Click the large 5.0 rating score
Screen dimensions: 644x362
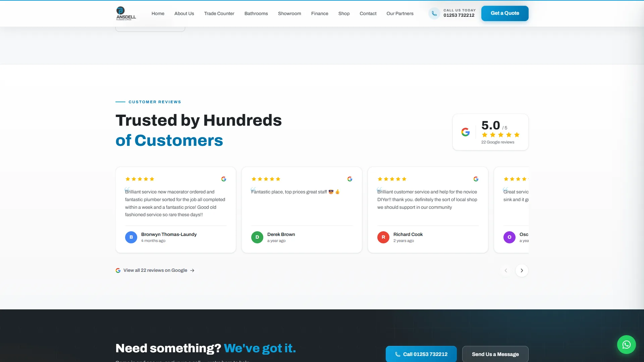(x=491, y=125)
